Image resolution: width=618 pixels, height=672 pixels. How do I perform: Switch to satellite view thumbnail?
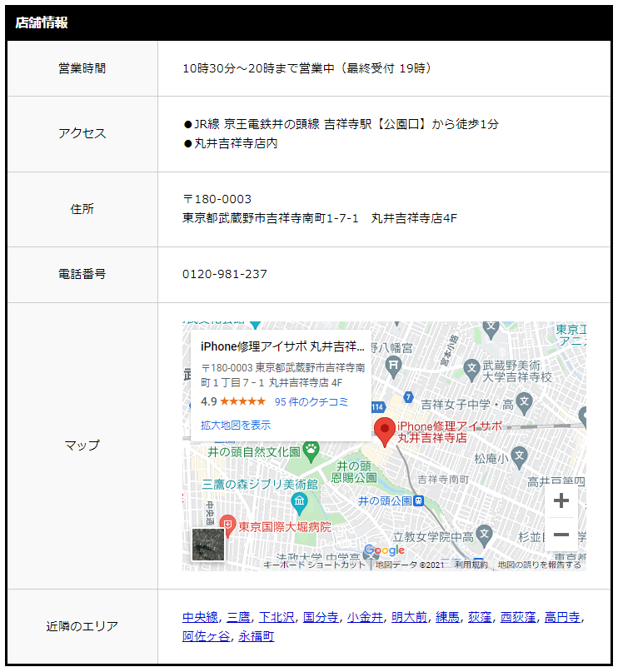point(208,545)
